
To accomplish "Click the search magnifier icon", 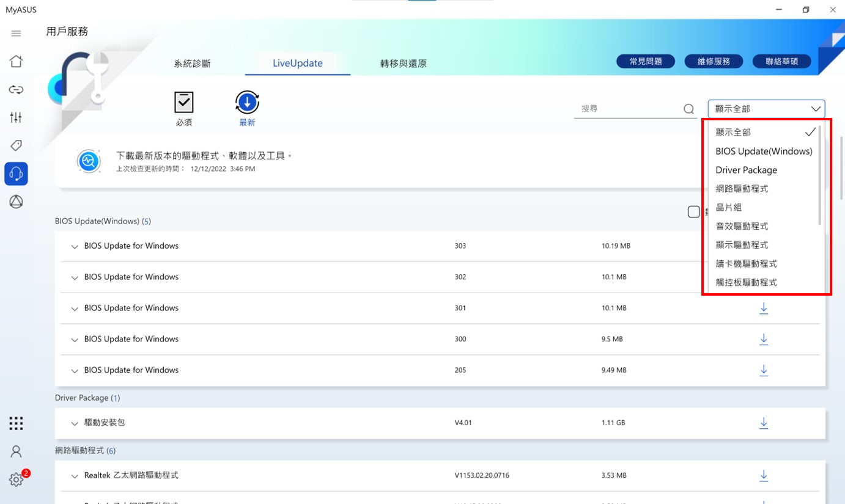I will tap(688, 109).
